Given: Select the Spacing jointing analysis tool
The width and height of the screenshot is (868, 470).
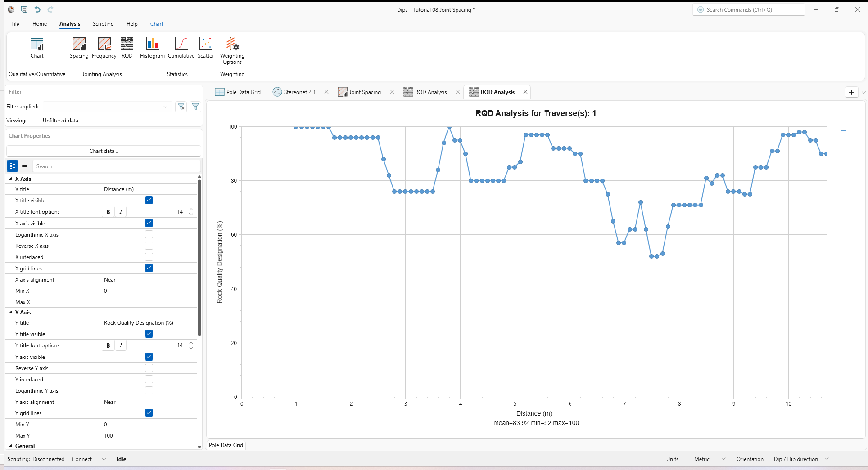Looking at the screenshot, I should (79, 48).
